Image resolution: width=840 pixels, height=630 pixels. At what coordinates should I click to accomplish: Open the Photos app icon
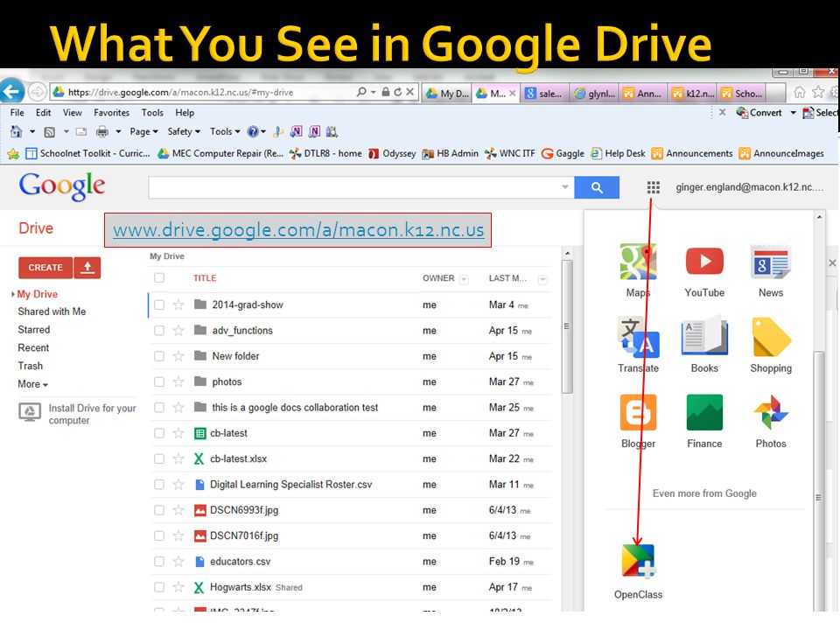[771, 412]
